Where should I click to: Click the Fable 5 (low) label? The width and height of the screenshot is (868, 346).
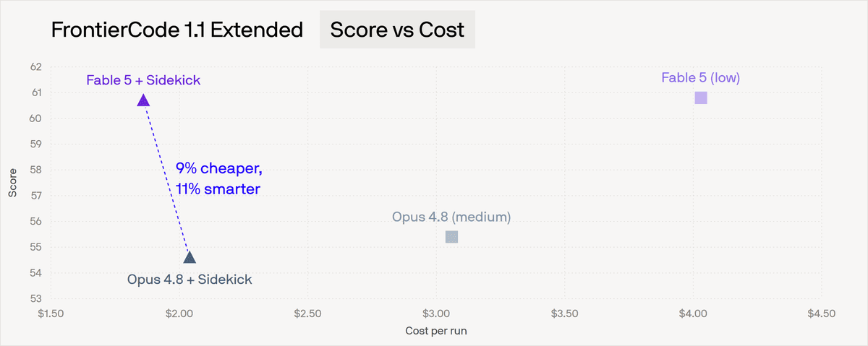[701, 77]
